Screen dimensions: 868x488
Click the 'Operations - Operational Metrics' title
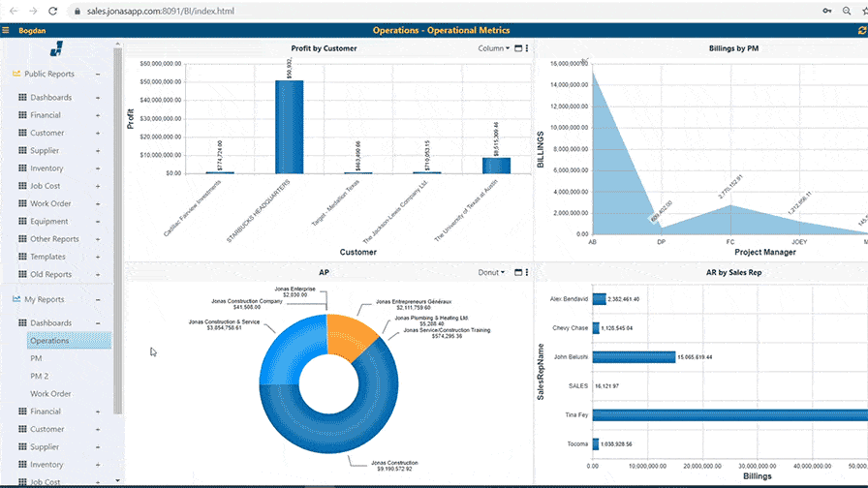pos(441,30)
